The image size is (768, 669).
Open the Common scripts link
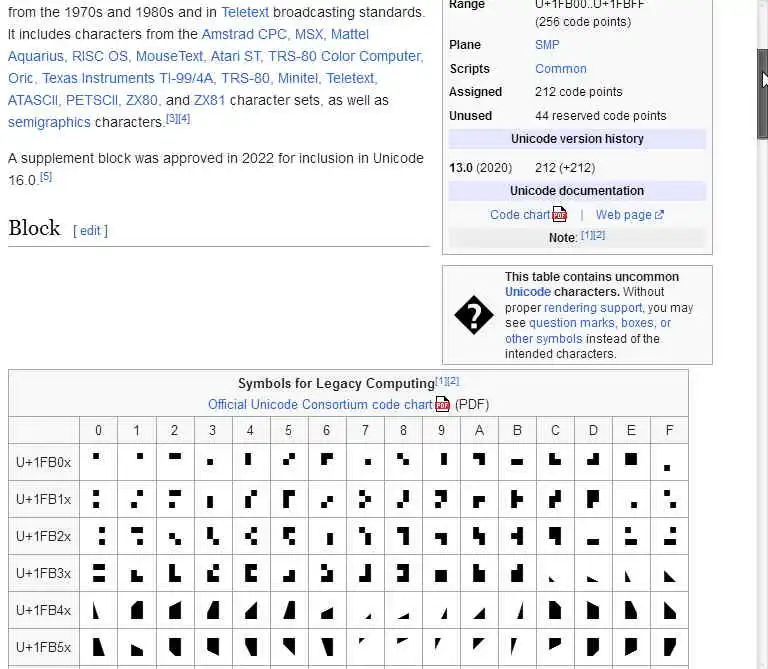[561, 69]
